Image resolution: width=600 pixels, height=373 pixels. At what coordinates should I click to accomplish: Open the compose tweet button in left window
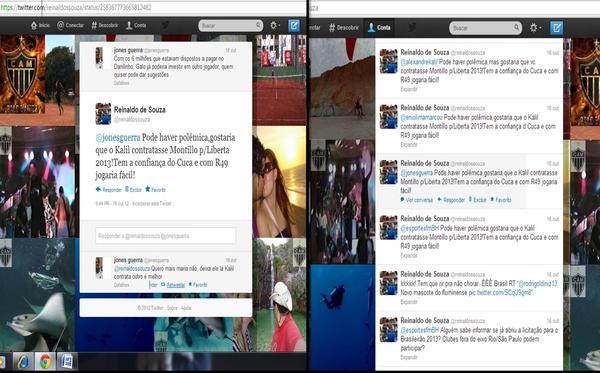[294, 26]
